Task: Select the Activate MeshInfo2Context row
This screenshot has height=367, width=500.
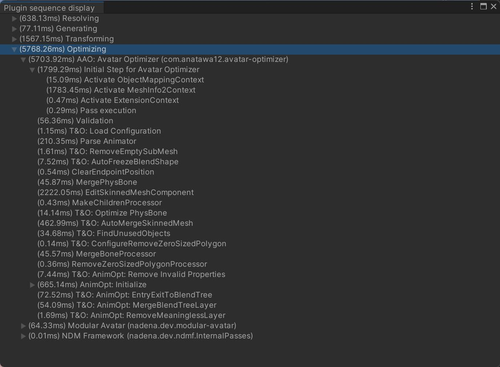Action: pos(250,90)
